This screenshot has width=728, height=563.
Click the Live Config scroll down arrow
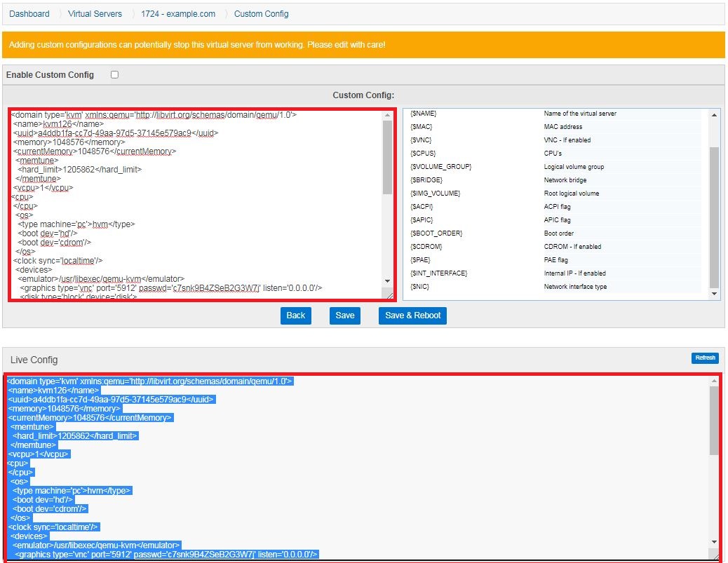(714, 542)
